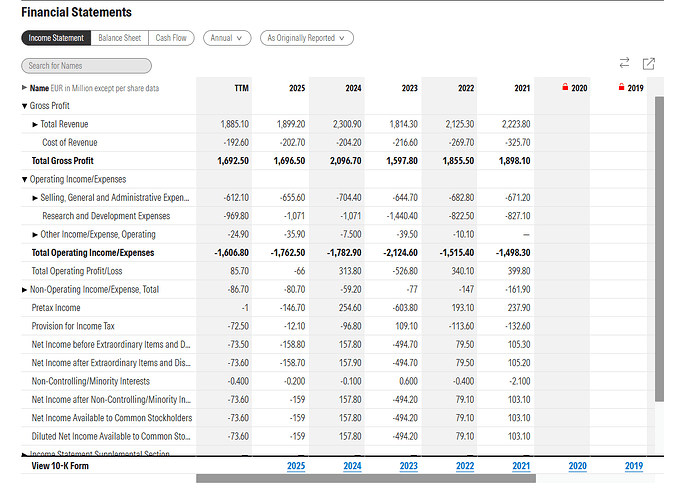The width and height of the screenshot is (676, 500).
Task: Click the red lock icon beside 2019
Action: point(622,88)
